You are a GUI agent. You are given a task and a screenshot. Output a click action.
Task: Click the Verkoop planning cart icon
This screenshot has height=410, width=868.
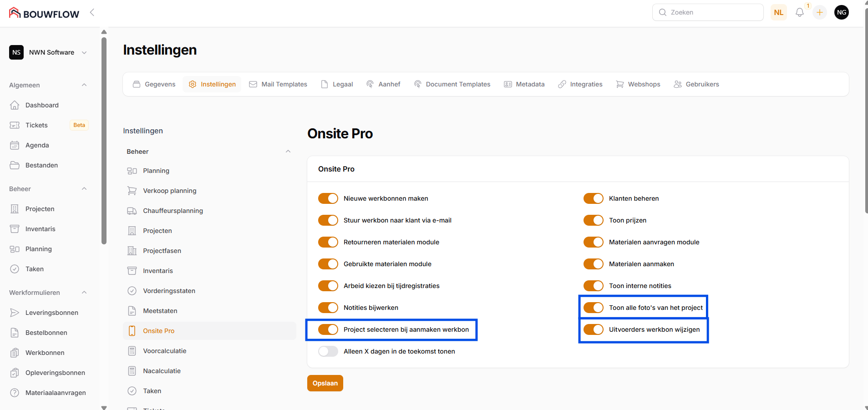tap(132, 191)
